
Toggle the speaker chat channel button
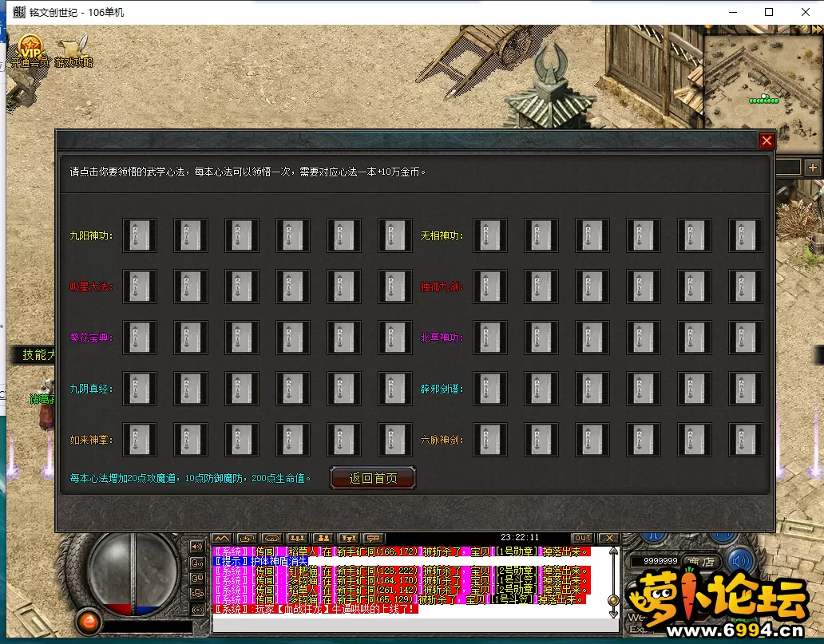pos(197,547)
